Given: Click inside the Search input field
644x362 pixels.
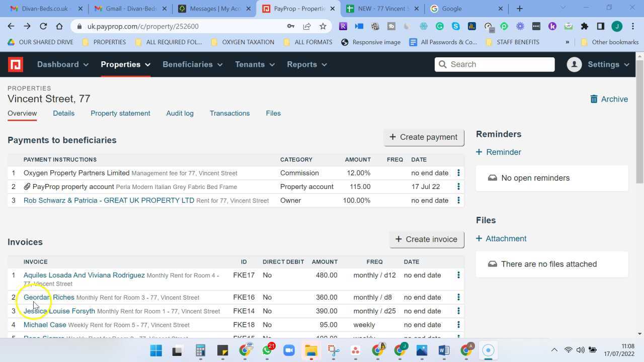Looking at the screenshot, I should pyautogui.click(x=498, y=64).
